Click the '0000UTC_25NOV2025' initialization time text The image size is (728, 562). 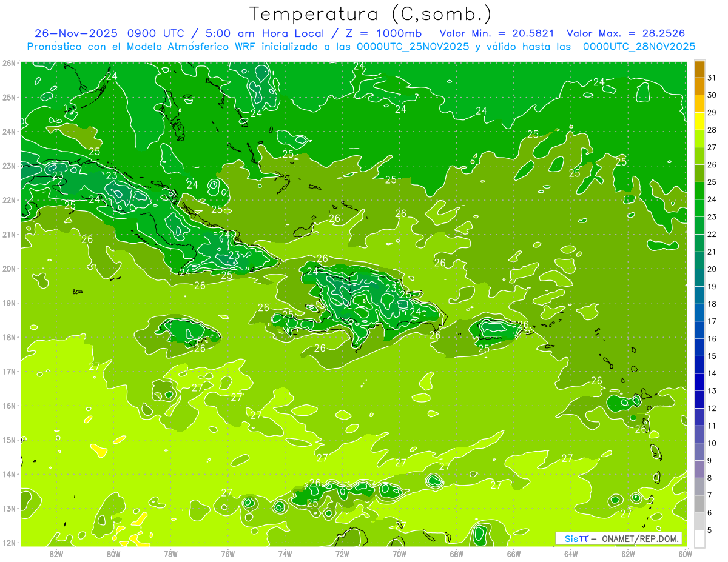click(413, 47)
